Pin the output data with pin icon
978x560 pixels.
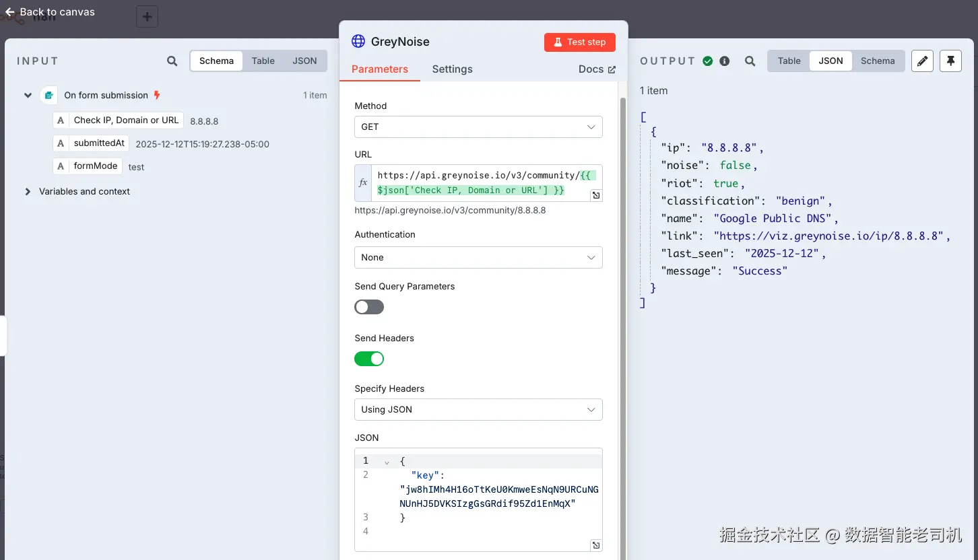pos(950,61)
